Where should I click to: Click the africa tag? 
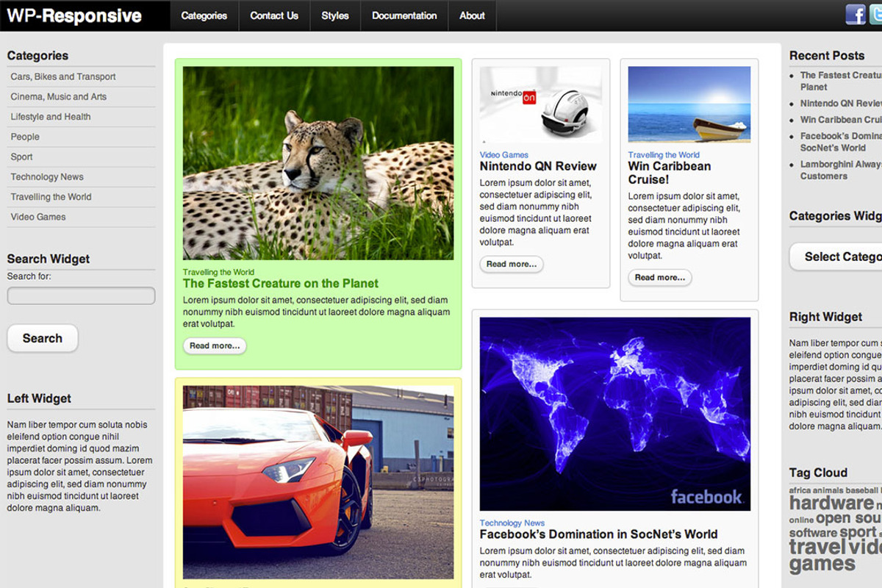tap(800, 490)
